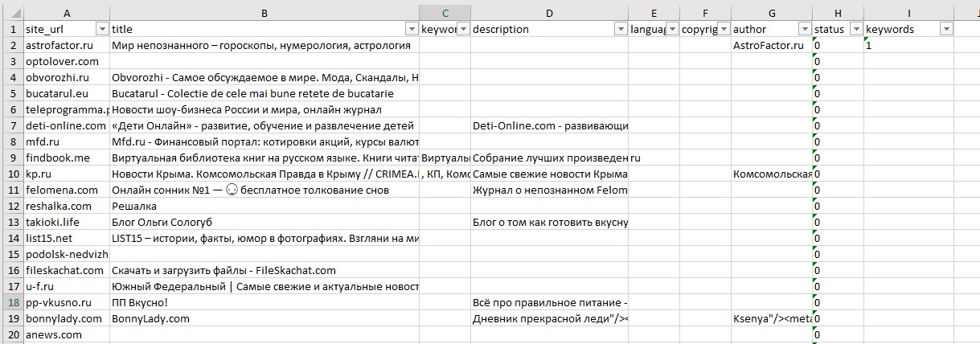Viewport: 980px width, 344px height.
Task: Select column D header
Action: pyautogui.click(x=549, y=12)
